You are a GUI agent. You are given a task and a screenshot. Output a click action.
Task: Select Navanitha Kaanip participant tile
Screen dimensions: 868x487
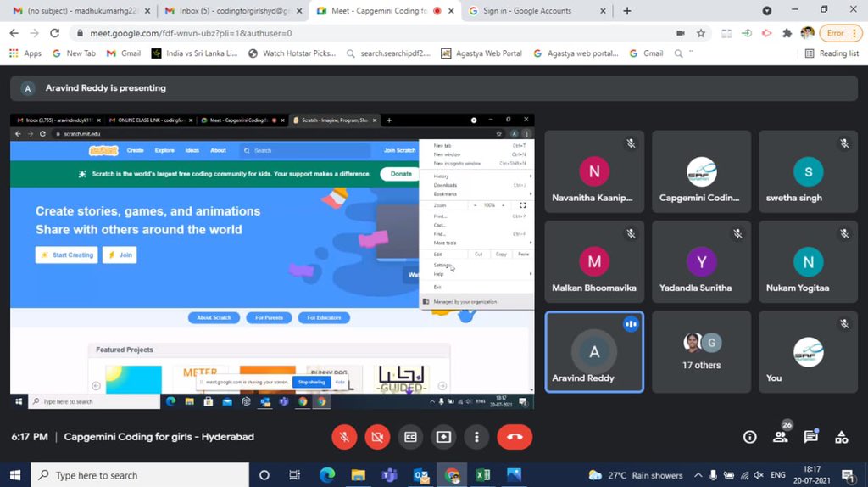(594, 171)
